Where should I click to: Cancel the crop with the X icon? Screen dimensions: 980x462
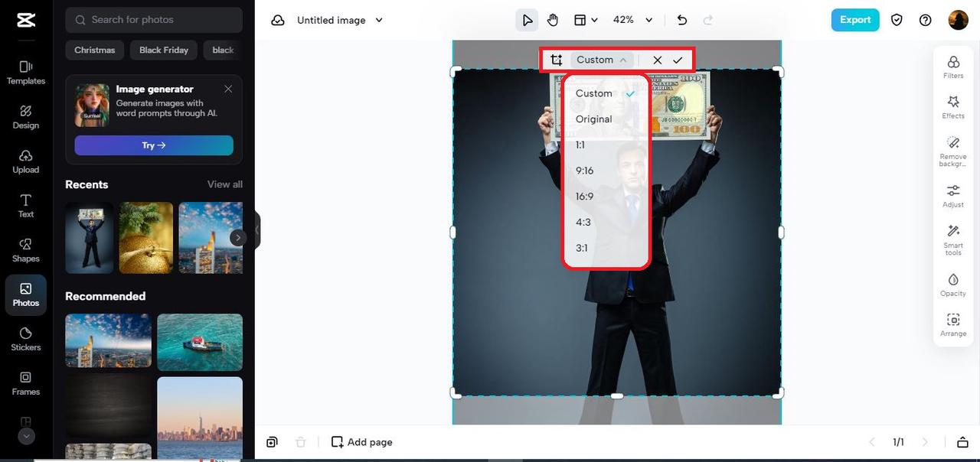(x=657, y=60)
